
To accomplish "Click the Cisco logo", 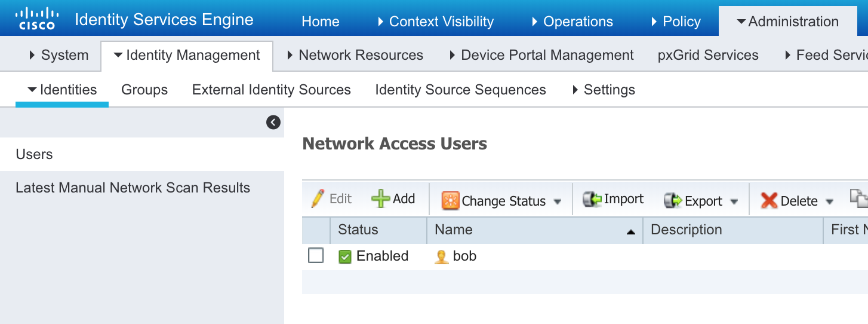I will 37,19.
